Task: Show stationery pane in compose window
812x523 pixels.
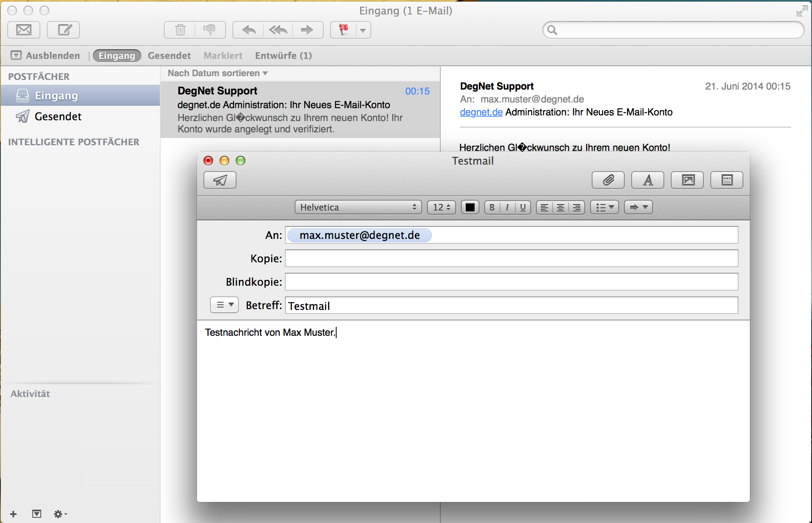Action: 726,180
